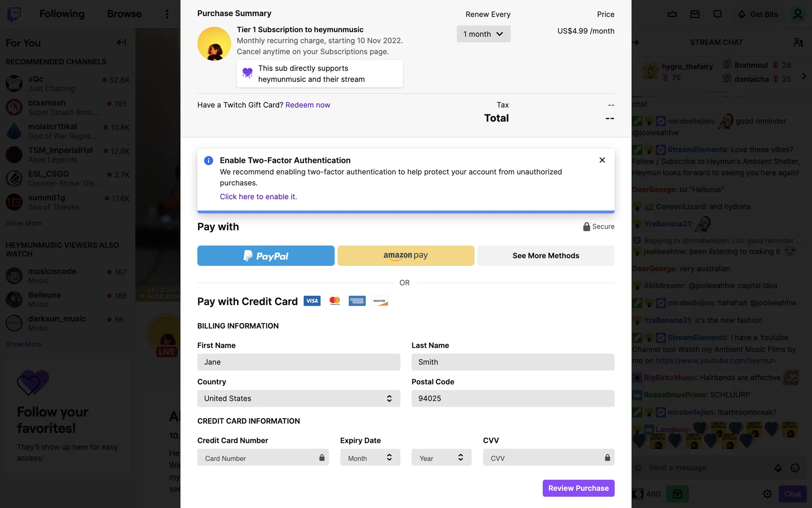The height and width of the screenshot is (508, 812).
Task: Click the Redeem now link
Action: point(307,105)
